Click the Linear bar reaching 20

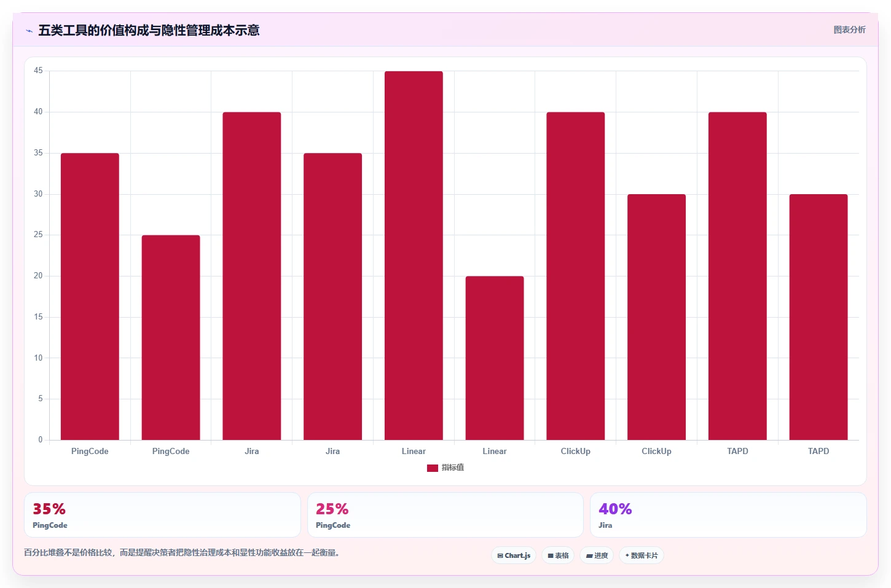(495, 358)
